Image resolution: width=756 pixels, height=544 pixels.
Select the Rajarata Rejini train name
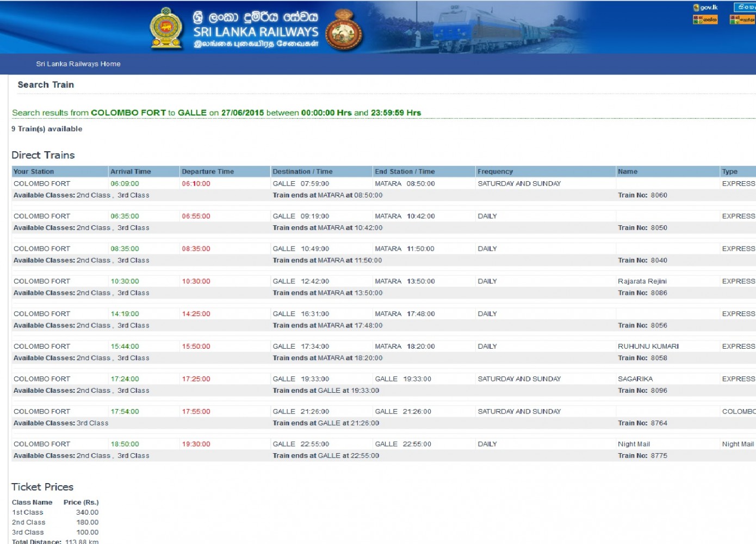(642, 281)
